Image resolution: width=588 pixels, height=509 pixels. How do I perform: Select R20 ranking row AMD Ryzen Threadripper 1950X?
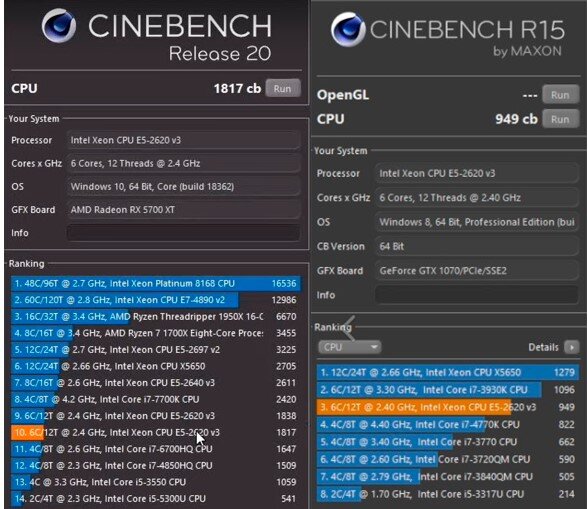156,317
